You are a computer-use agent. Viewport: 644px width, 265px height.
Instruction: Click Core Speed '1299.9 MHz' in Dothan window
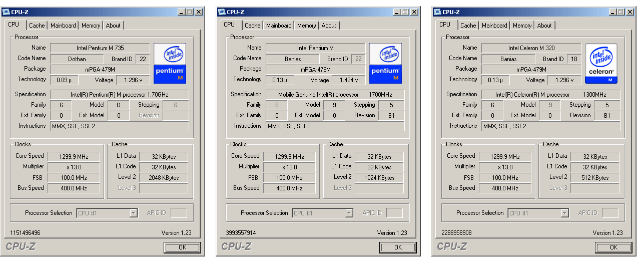(74, 157)
